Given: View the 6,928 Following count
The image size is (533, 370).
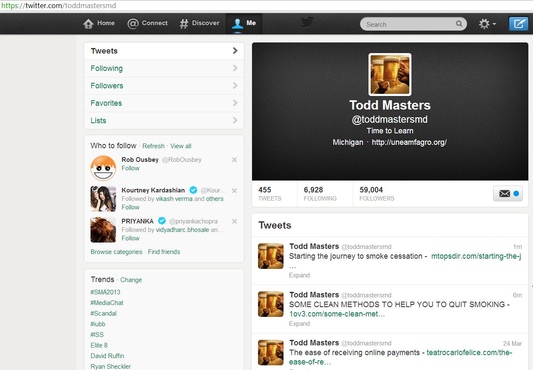Looking at the screenshot, I should 320,194.
